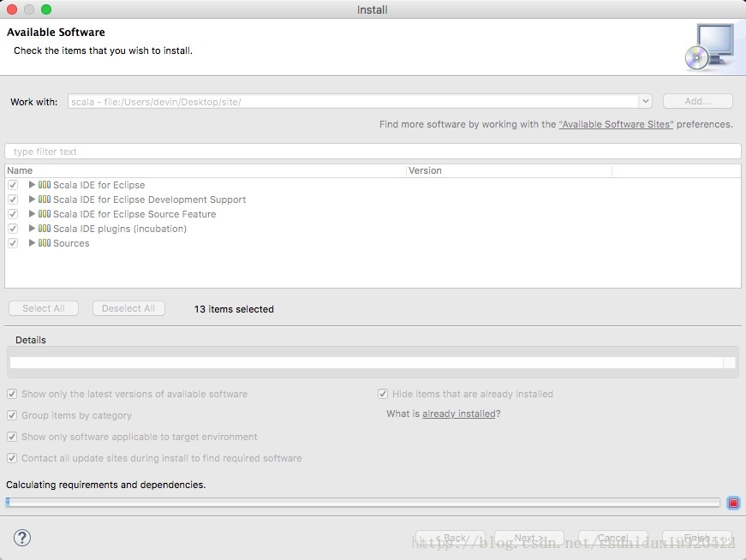Open Available Software Sites preferences link
Viewport: 746px width, 560px height.
pyautogui.click(x=616, y=124)
